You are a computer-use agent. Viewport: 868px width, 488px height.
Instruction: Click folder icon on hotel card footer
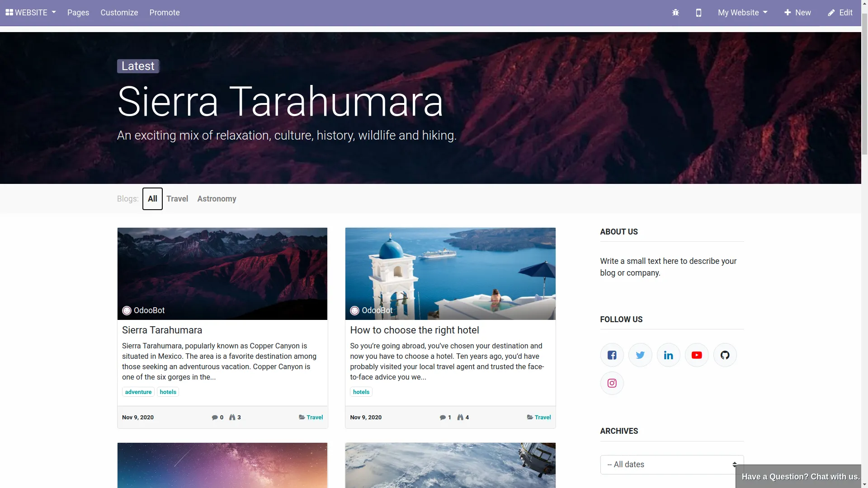click(x=530, y=418)
